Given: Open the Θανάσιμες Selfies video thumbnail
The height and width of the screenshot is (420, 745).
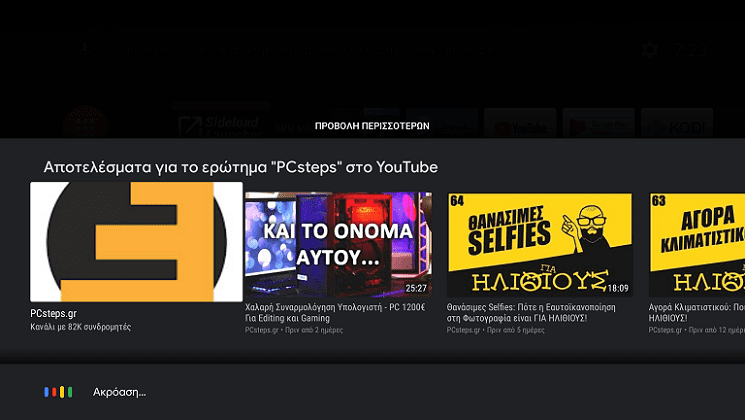Looking at the screenshot, I should (x=539, y=245).
